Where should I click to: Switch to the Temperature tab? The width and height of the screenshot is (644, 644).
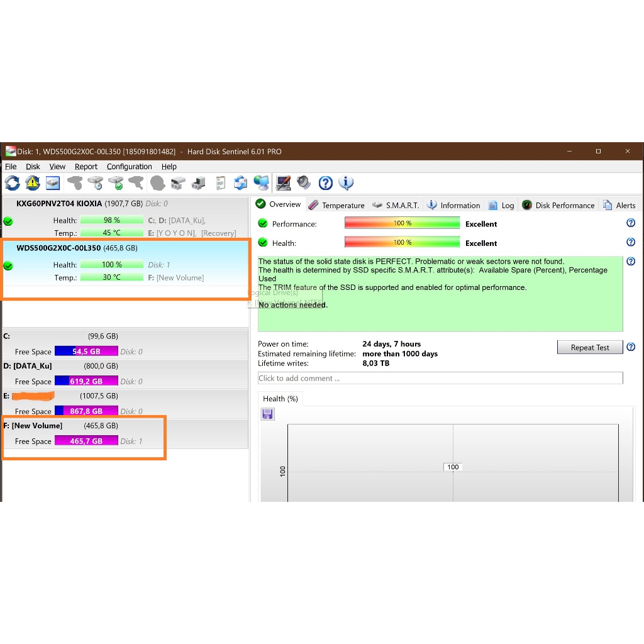click(336, 205)
